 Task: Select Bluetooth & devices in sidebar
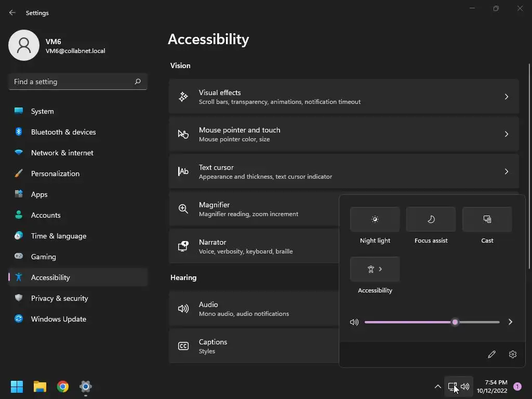(x=63, y=132)
